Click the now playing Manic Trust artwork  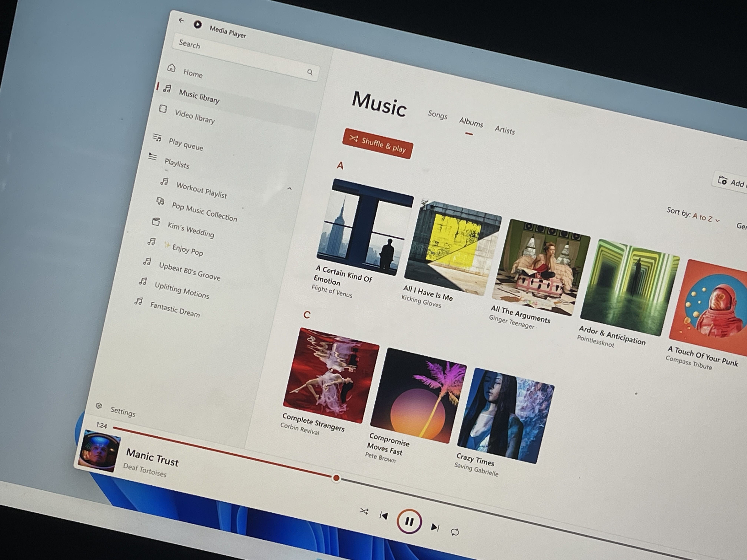(x=99, y=451)
